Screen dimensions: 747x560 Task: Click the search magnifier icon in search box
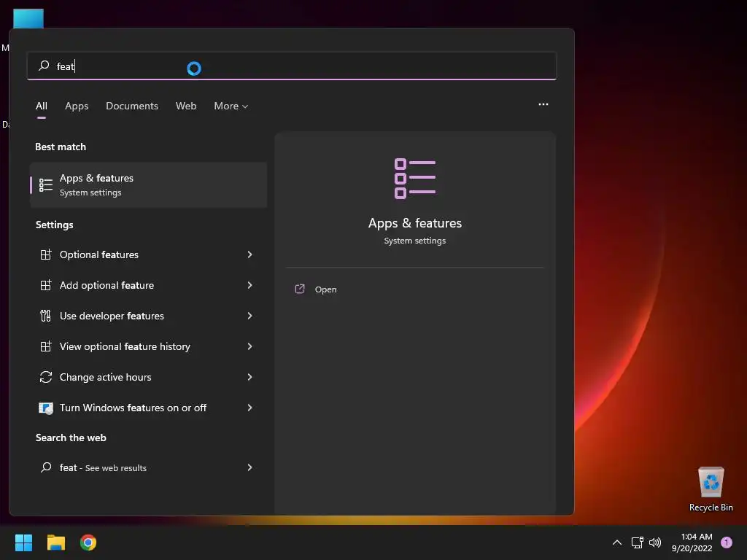tap(44, 65)
